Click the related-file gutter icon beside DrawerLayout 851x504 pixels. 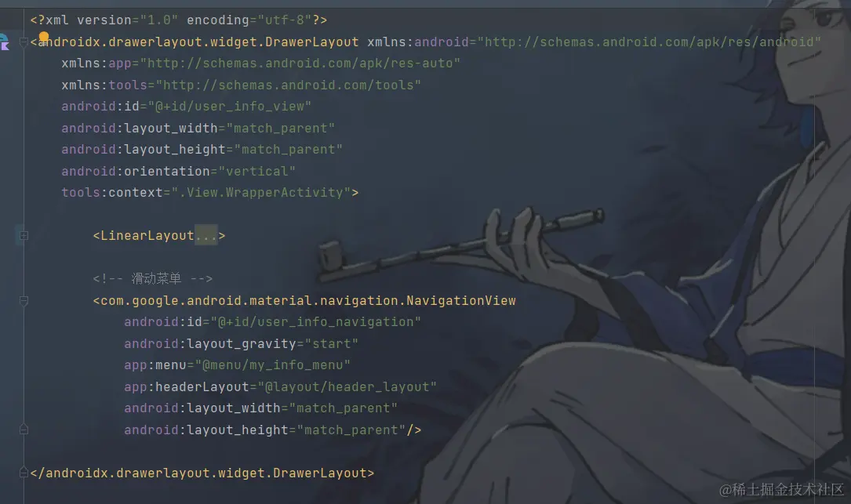pos(5,42)
